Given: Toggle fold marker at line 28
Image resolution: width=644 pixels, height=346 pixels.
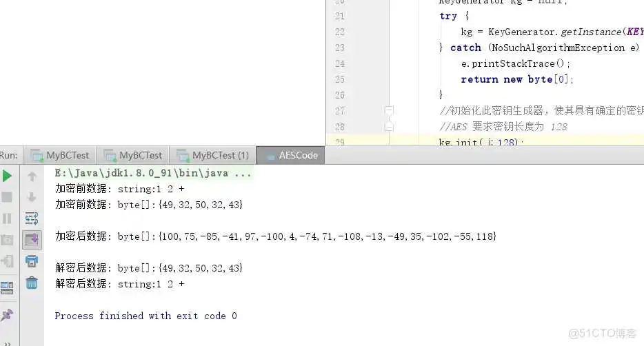Looking at the screenshot, I should (x=389, y=127).
